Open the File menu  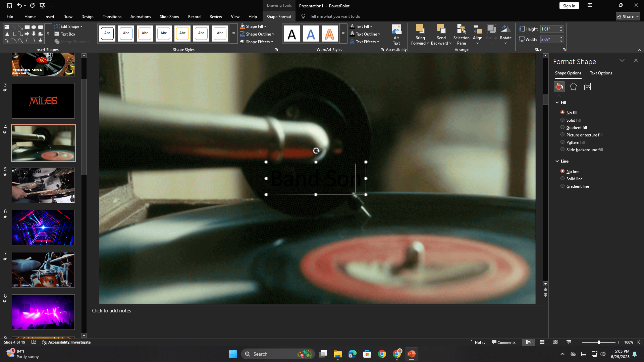coord(10,16)
